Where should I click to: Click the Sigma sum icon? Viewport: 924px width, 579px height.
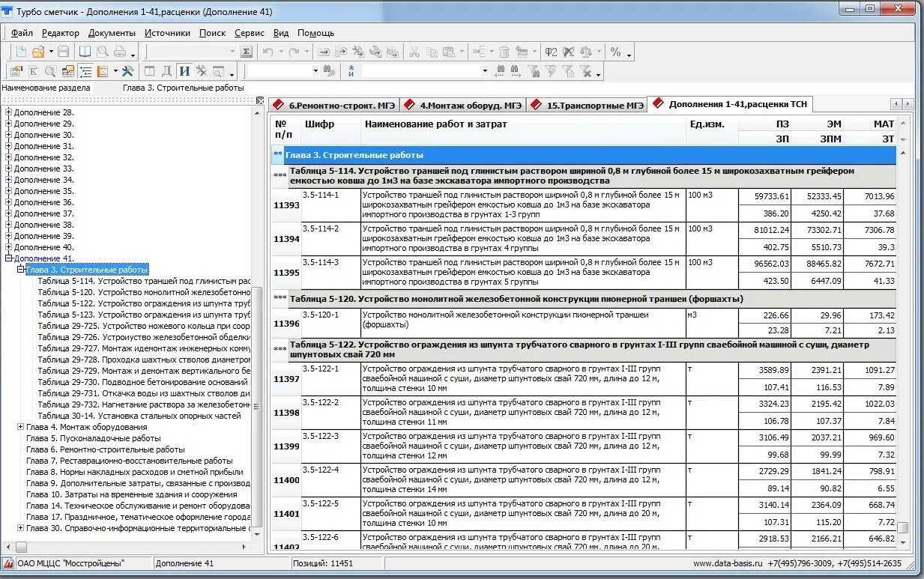246,52
